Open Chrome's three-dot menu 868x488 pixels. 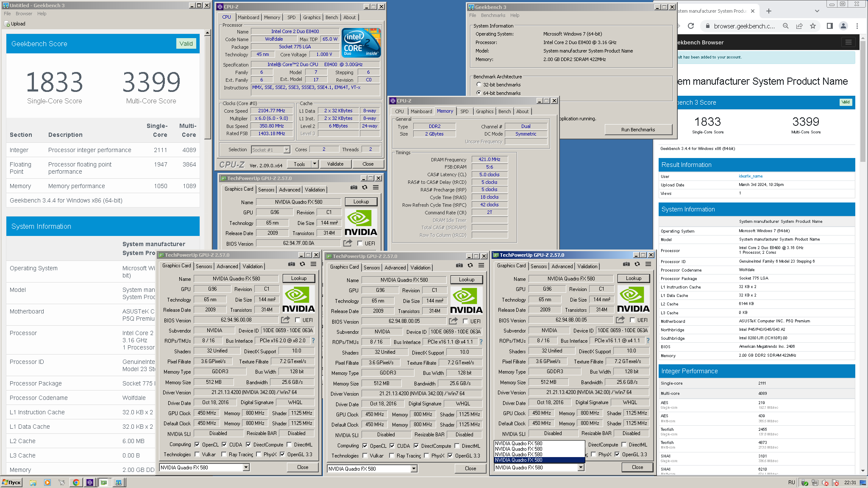click(857, 26)
